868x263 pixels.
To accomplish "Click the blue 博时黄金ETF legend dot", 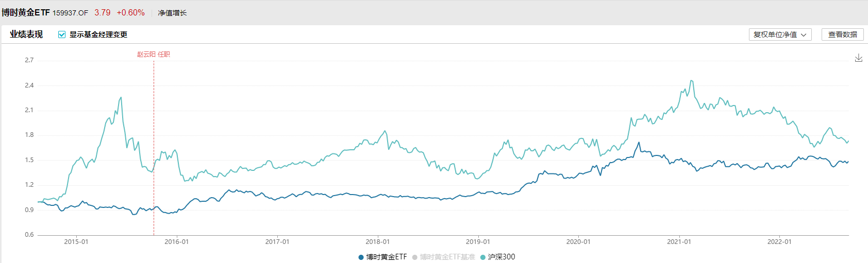I will click(361, 257).
